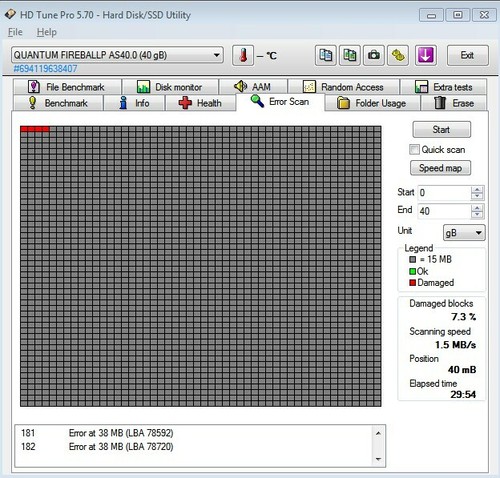Click the Elapsed time 29:54 value
Image resolution: width=500 pixels, height=478 pixels.
[x=463, y=394]
